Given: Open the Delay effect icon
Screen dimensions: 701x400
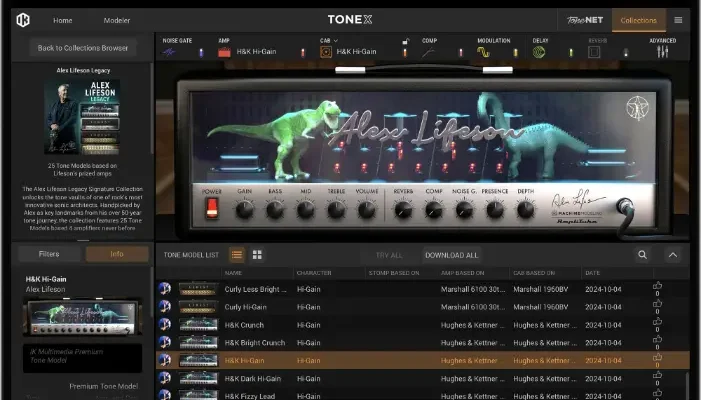Looking at the screenshot, I should tap(539, 52).
